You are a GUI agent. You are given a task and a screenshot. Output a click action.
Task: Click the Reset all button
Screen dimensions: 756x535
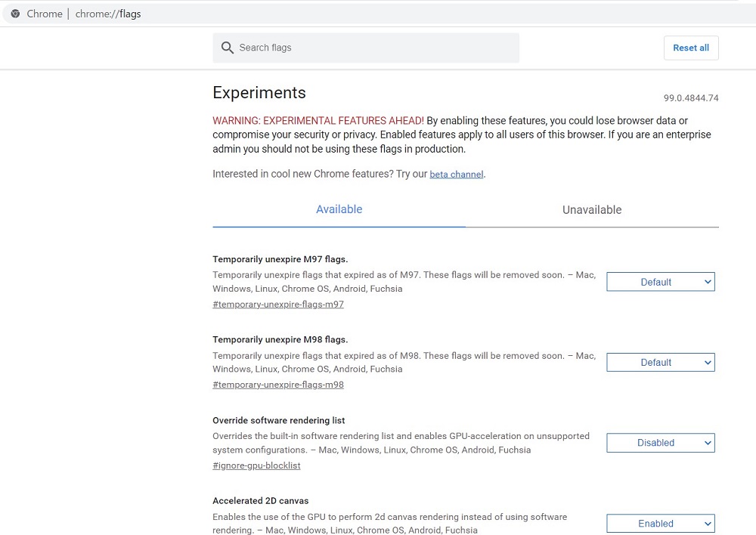691,48
